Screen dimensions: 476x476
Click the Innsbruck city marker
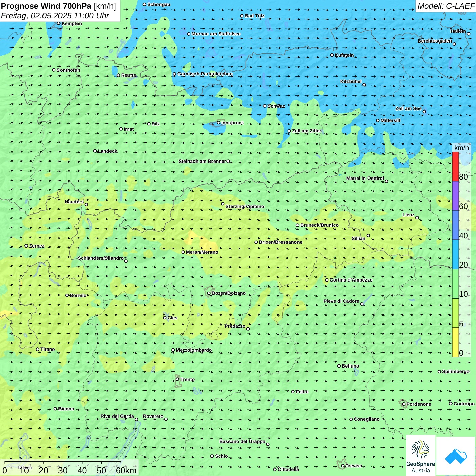click(x=219, y=123)
